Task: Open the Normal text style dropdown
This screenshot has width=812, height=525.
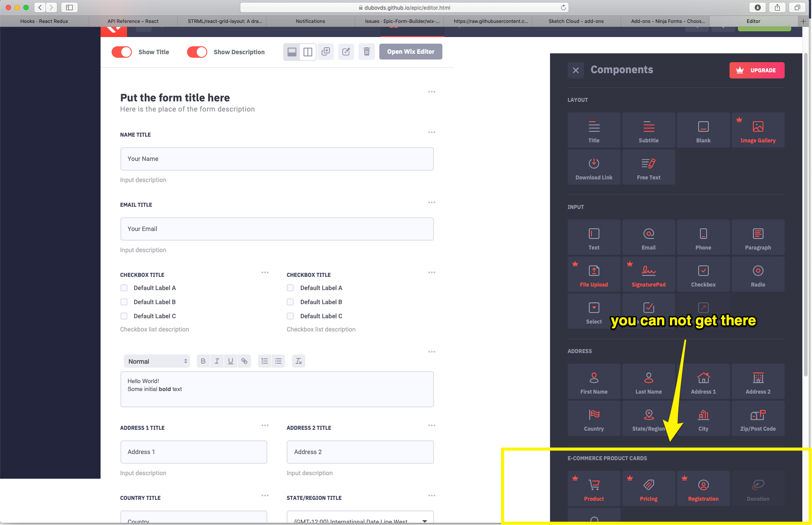Action: click(156, 361)
